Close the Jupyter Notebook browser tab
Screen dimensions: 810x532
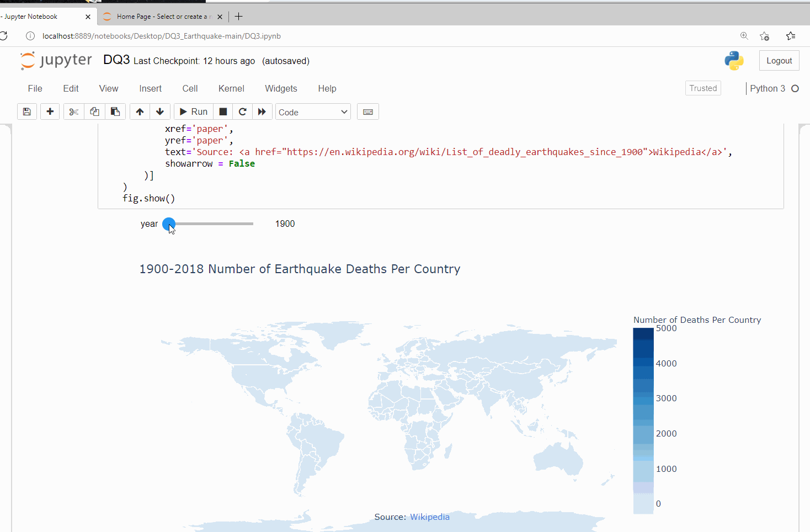88,17
